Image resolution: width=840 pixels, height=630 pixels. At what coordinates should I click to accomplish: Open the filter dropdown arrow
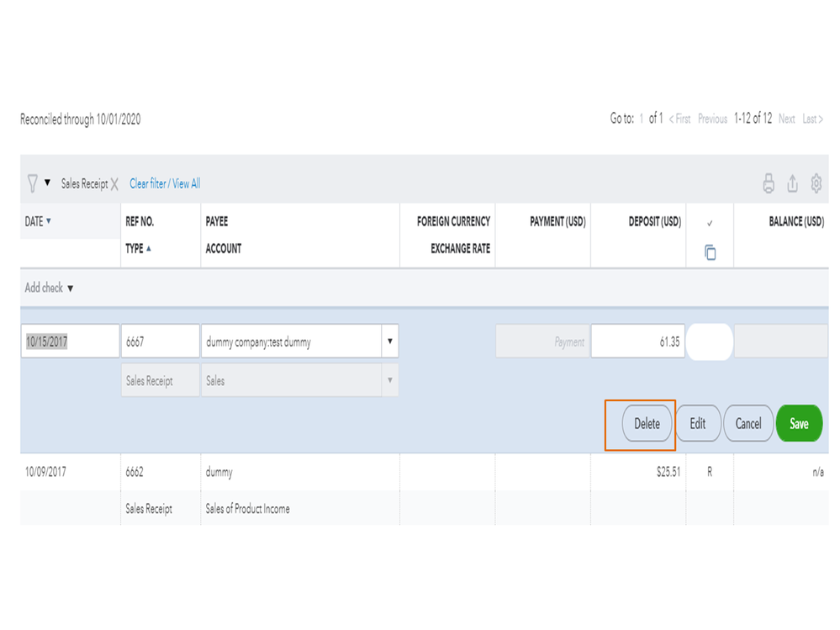pyautogui.click(x=47, y=183)
